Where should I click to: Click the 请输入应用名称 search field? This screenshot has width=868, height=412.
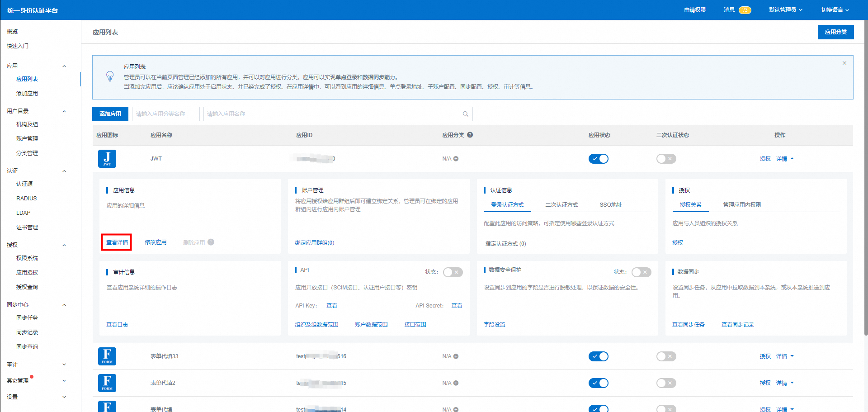click(x=332, y=114)
